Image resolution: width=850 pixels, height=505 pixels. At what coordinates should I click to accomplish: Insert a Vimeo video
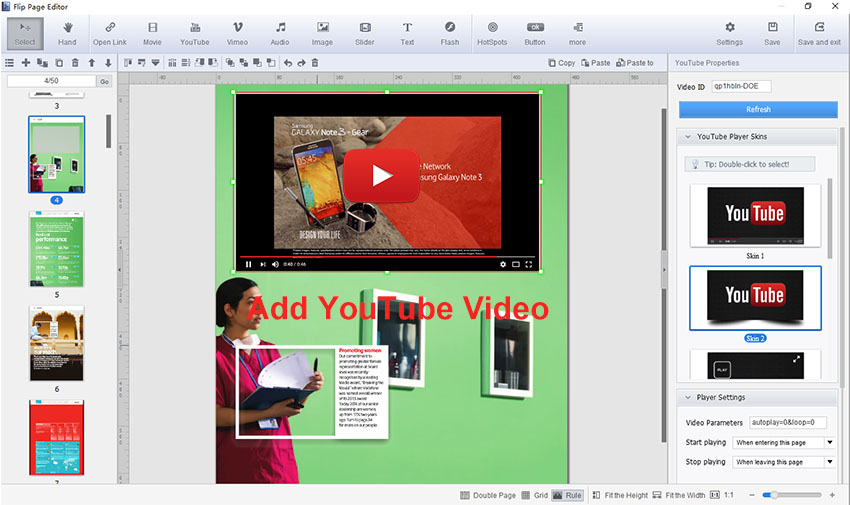click(x=237, y=33)
